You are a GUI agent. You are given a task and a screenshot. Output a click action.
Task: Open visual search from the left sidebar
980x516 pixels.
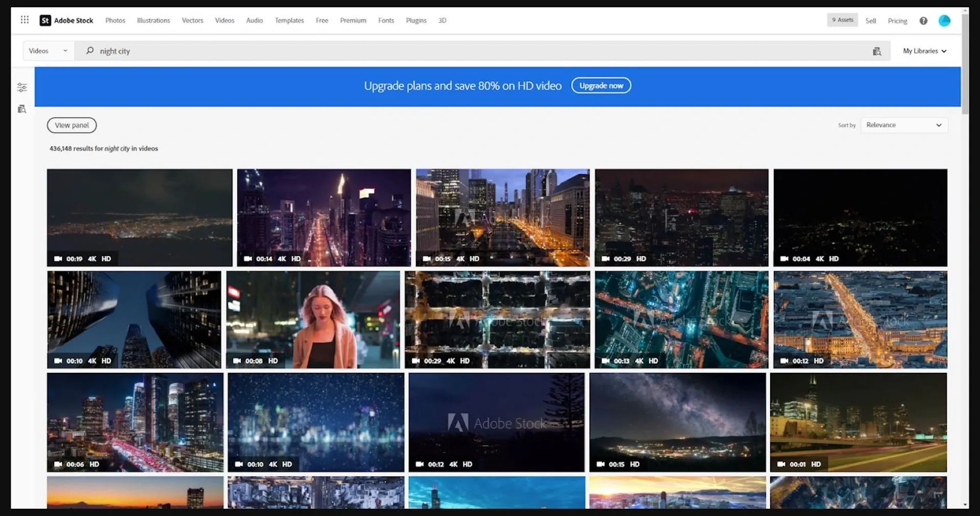(22, 109)
